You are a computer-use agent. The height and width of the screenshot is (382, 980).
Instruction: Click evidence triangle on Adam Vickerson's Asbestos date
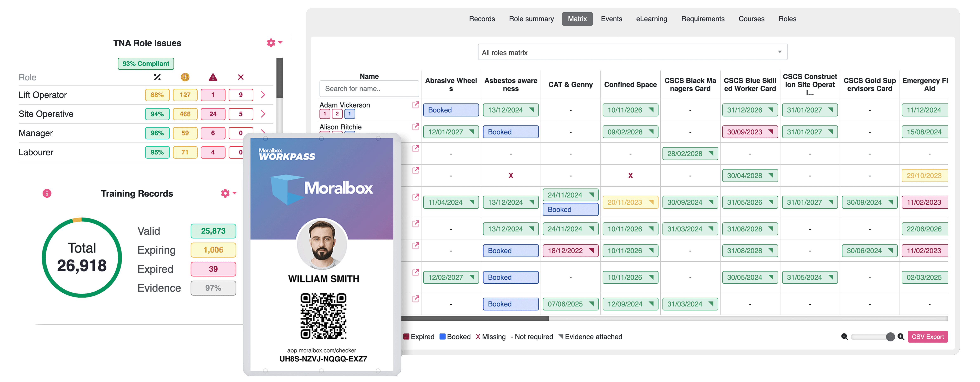(x=533, y=110)
